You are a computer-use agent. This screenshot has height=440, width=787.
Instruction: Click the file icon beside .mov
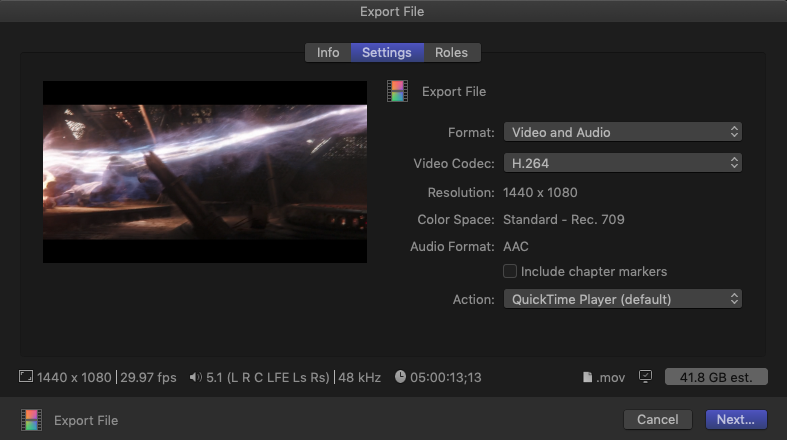(x=587, y=377)
